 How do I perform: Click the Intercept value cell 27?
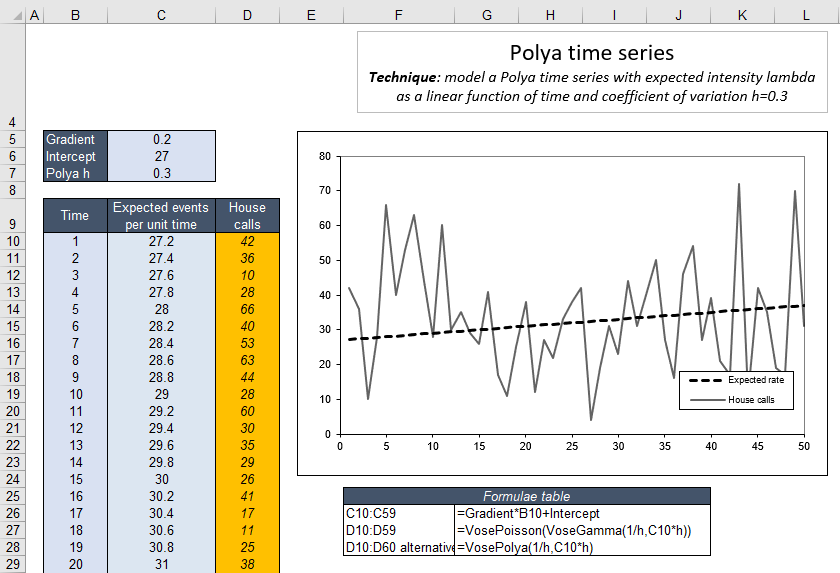[161, 156]
